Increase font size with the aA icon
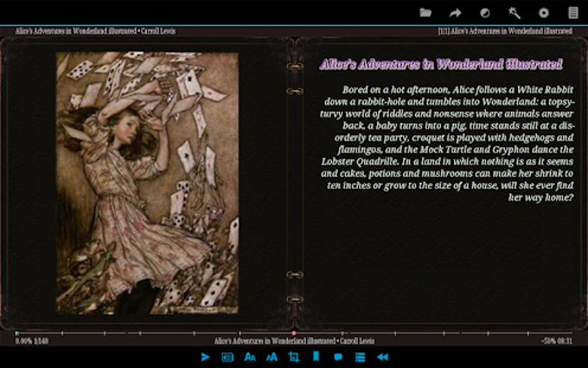Screen dimensions: 588x368 pos(272,357)
